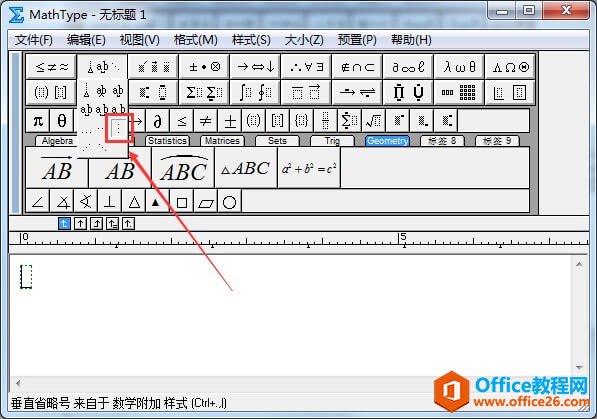Open the 编辑(E) menu
The image size is (597, 419).
pos(86,40)
